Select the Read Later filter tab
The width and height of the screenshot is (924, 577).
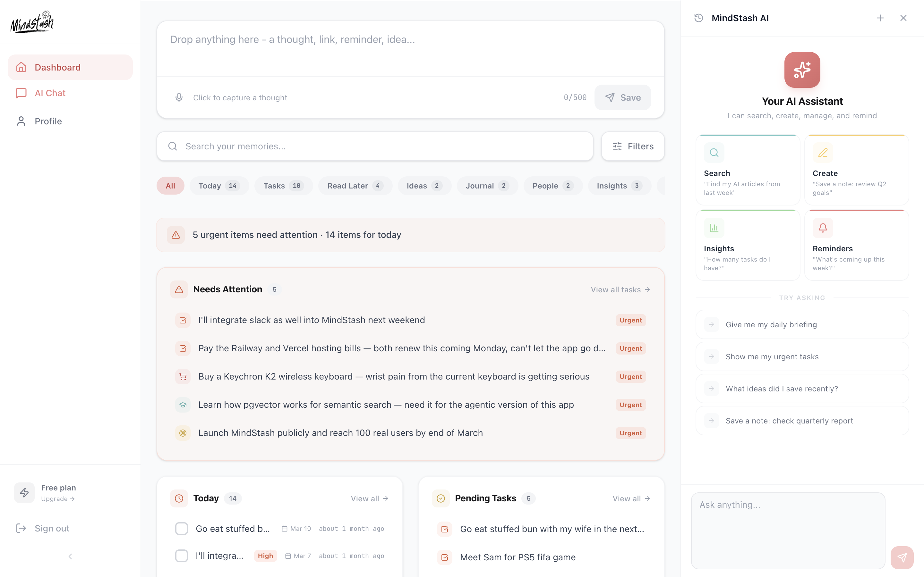355,186
